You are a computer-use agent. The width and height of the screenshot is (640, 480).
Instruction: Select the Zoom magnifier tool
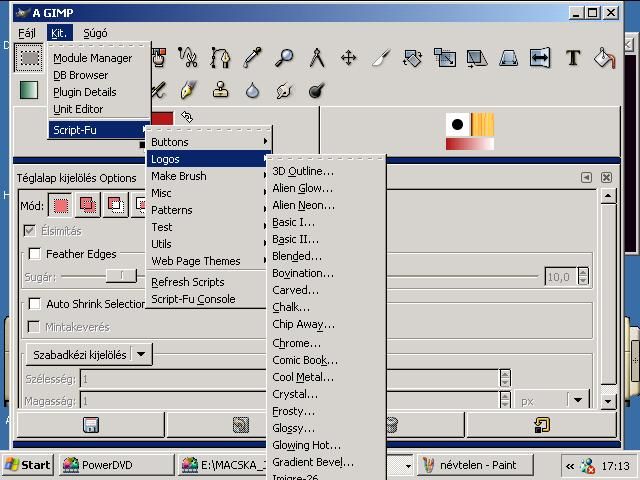284,58
